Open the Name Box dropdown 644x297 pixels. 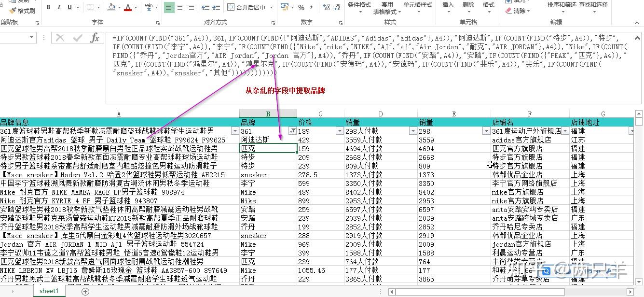click(32, 38)
